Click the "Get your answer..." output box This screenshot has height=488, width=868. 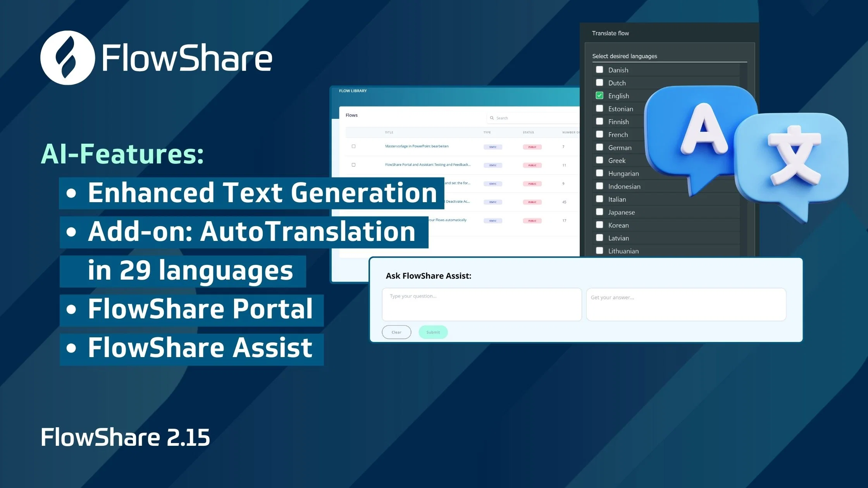686,304
